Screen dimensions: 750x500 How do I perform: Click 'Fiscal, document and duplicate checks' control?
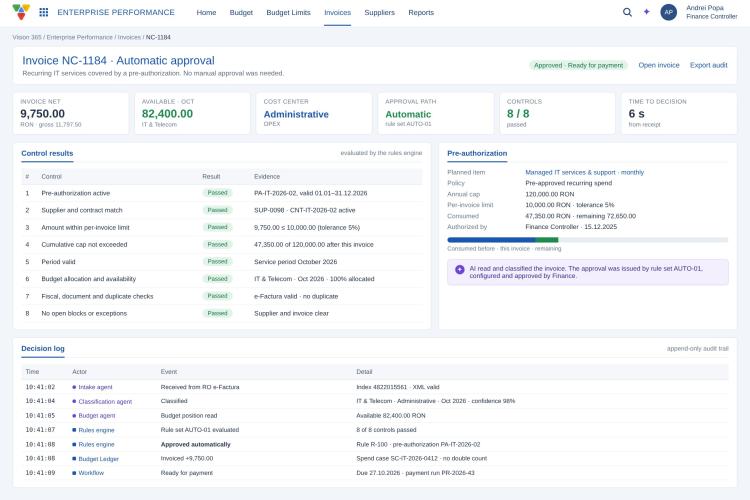point(97,297)
